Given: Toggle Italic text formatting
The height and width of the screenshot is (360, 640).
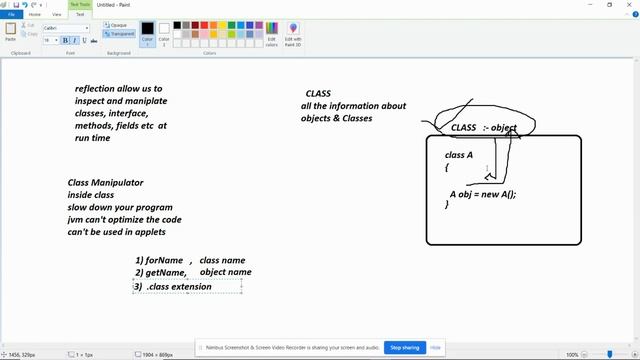Looking at the screenshot, I should [75, 40].
